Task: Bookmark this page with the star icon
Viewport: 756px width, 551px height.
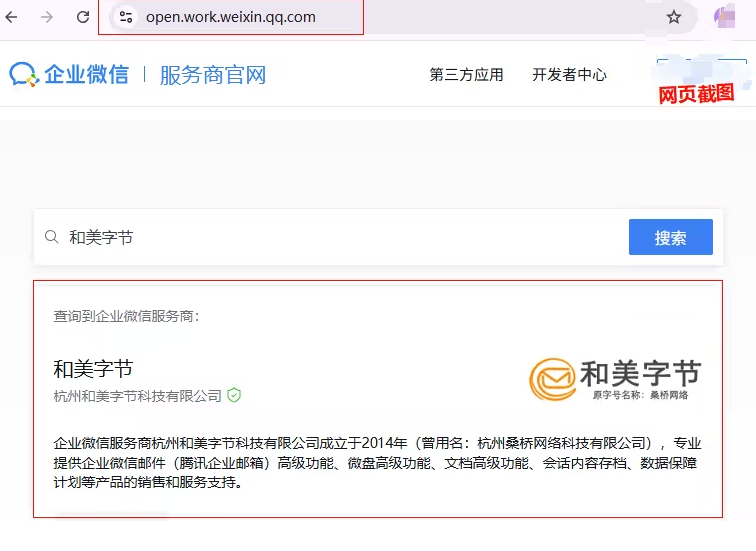Action: coord(673,17)
